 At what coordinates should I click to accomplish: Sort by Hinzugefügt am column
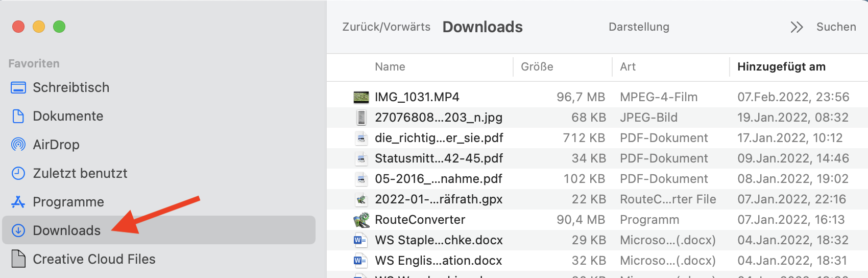[781, 67]
